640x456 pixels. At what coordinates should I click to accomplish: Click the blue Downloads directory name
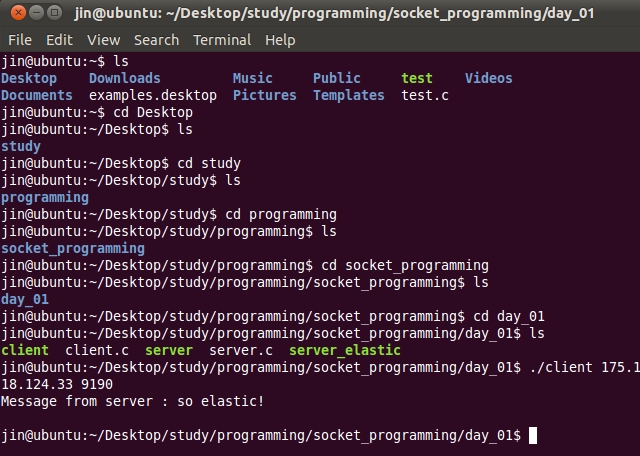click(124, 78)
